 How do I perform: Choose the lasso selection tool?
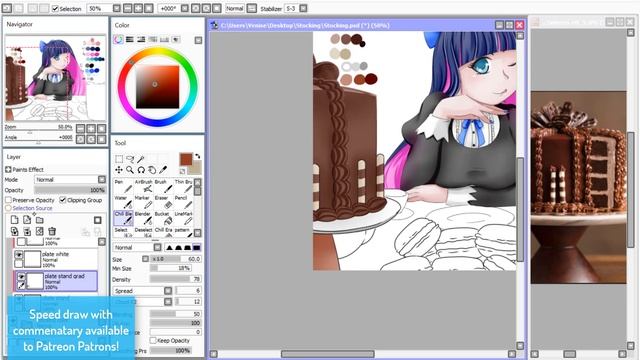pyautogui.click(x=130, y=159)
